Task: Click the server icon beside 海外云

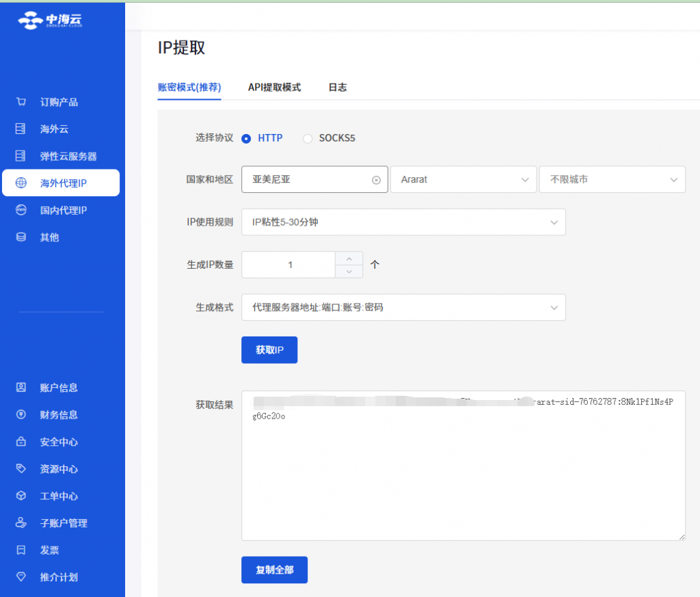Action: [21, 129]
